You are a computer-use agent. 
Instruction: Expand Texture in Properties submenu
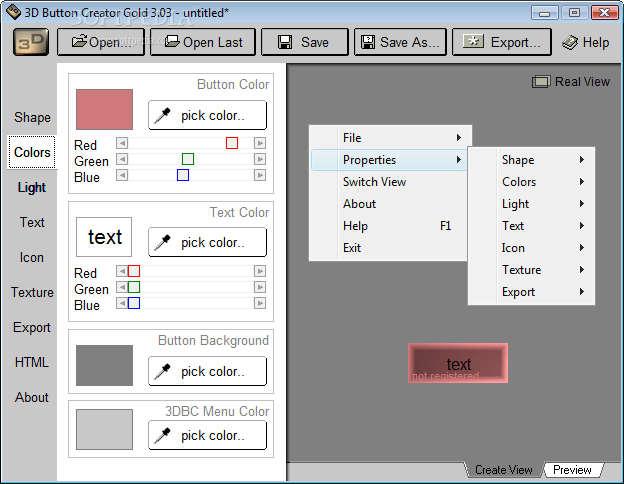point(531,269)
